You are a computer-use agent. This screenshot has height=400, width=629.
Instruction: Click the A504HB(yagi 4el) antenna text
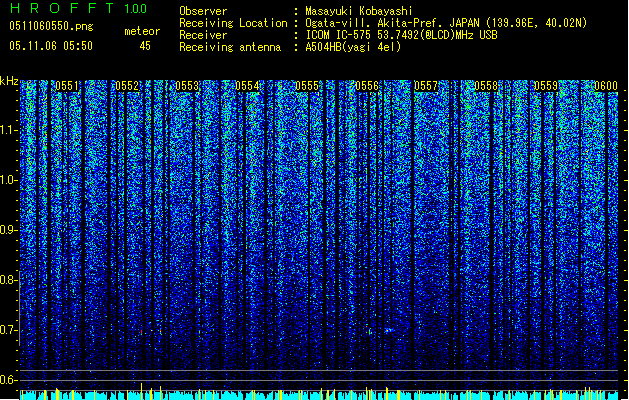353,47
